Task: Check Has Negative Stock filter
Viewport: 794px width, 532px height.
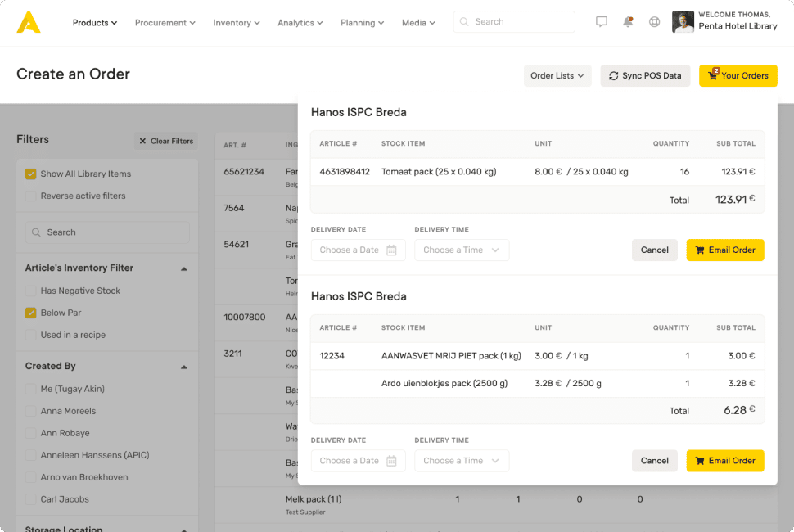Action: pyautogui.click(x=30, y=291)
